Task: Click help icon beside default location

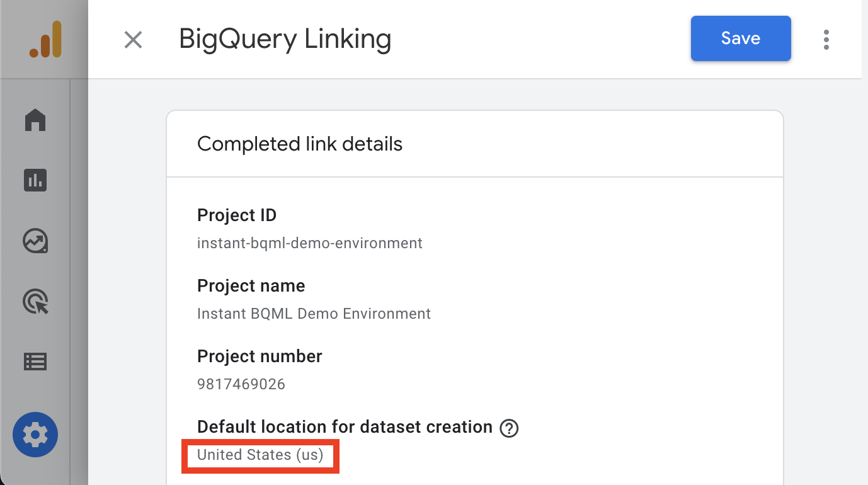Action: (x=509, y=428)
